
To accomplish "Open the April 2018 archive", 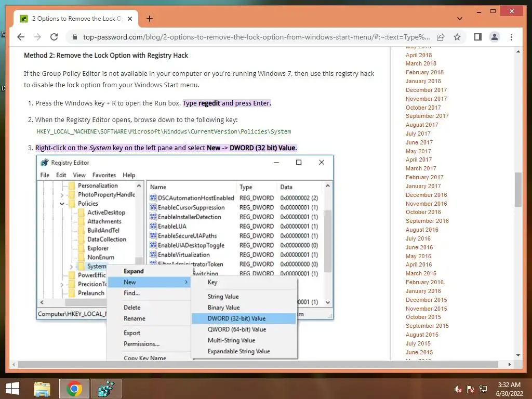I will click(419, 55).
